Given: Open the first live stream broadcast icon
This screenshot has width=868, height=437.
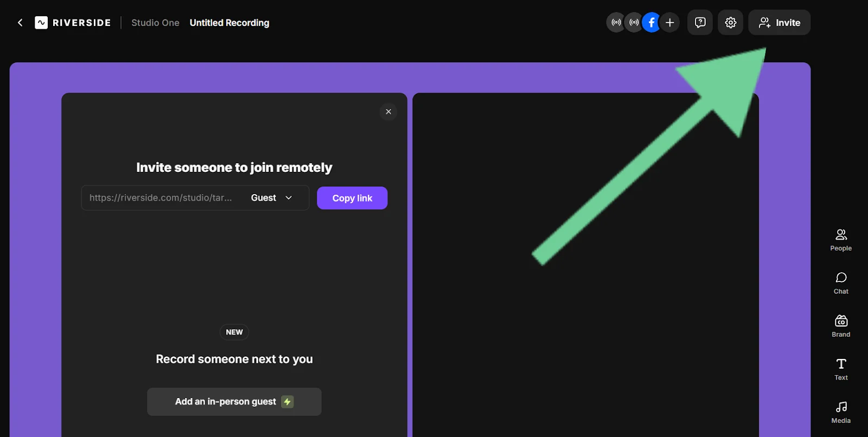Looking at the screenshot, I should click(x=616, y=23).
